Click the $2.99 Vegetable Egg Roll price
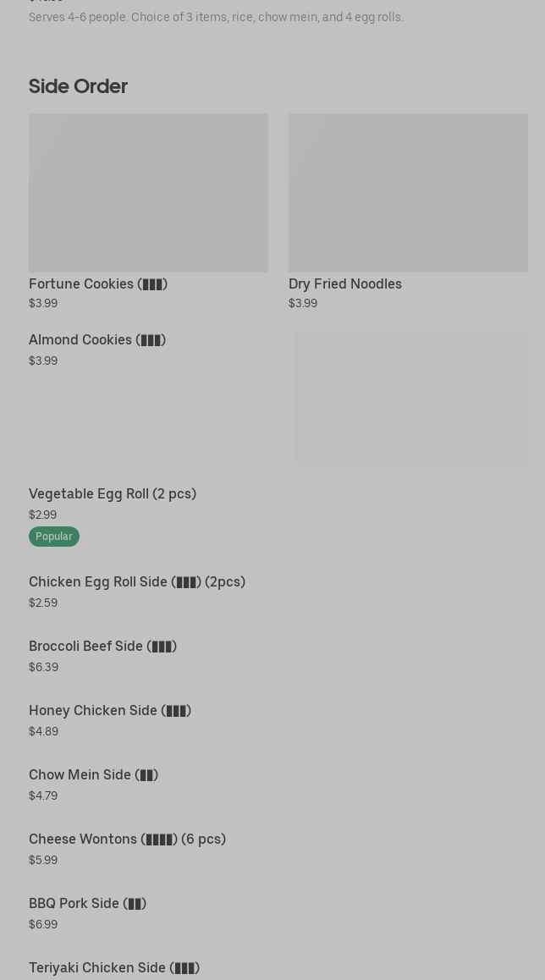 42,515
